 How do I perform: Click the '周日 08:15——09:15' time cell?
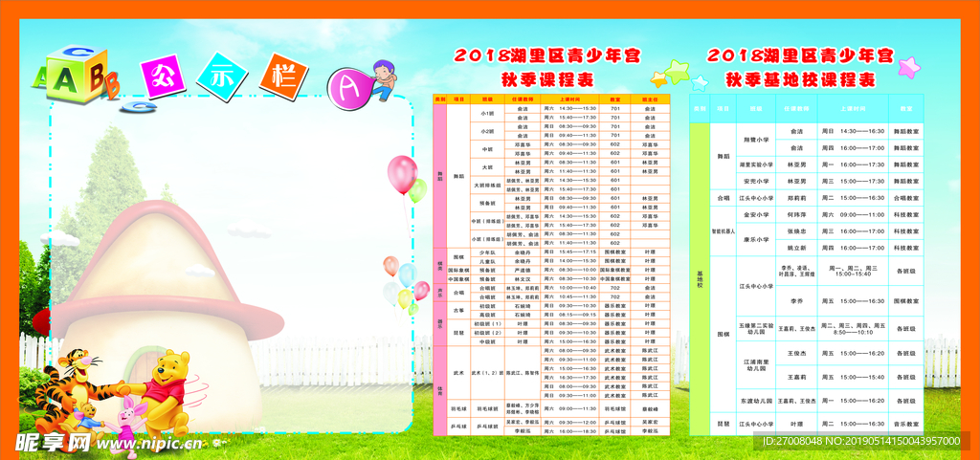(x=570, y=315)
